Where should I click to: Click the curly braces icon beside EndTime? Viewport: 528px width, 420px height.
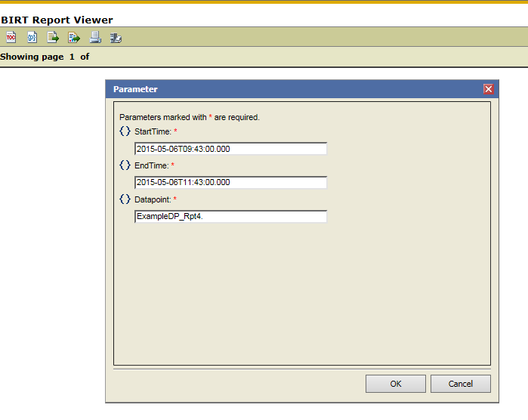(x=125, y=165)
